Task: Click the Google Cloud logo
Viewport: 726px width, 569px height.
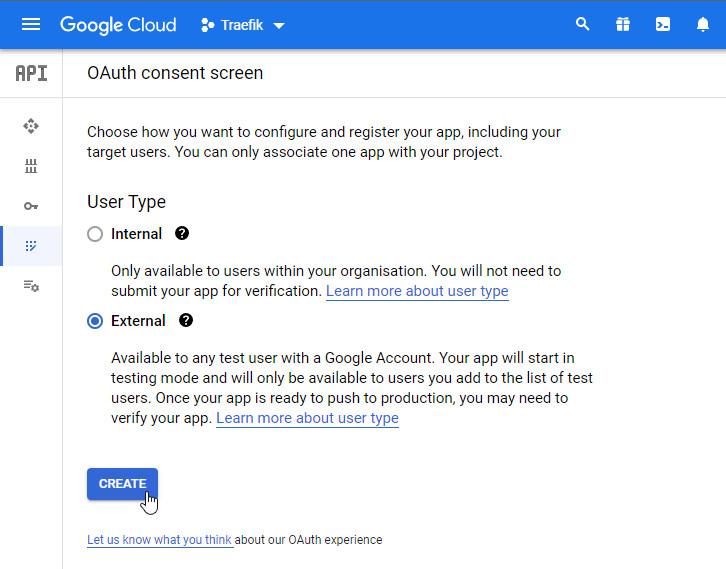Action: click(x=118, y=25)
